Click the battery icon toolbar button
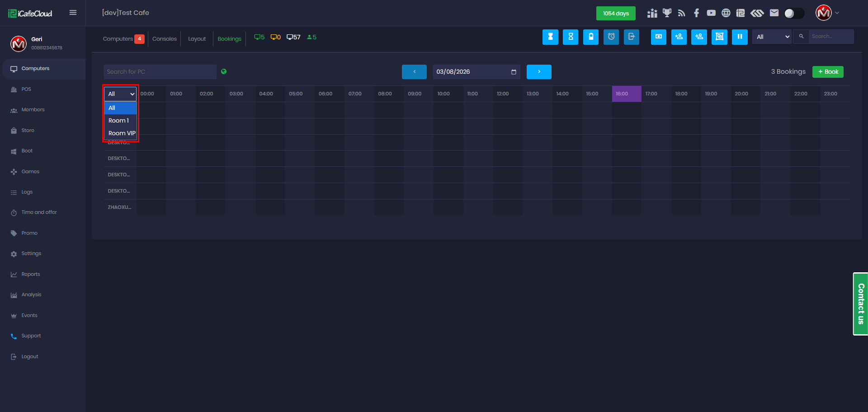Viewport: 868px width, 412px height. [x=590, y=37]
